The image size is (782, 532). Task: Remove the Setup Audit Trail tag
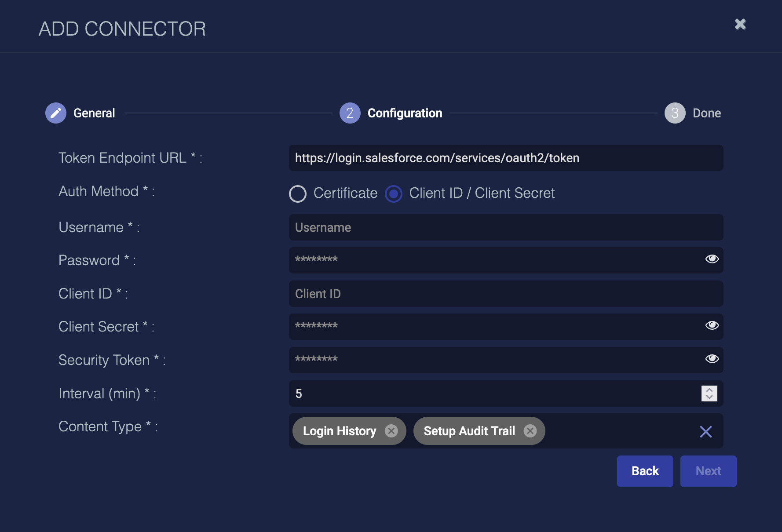[530, 431]
